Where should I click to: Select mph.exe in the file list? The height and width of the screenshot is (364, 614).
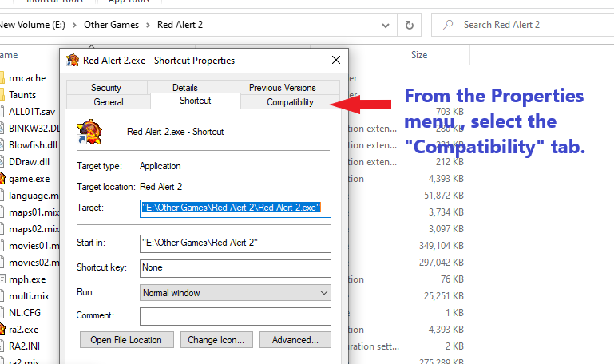click(x=27, y=279)
